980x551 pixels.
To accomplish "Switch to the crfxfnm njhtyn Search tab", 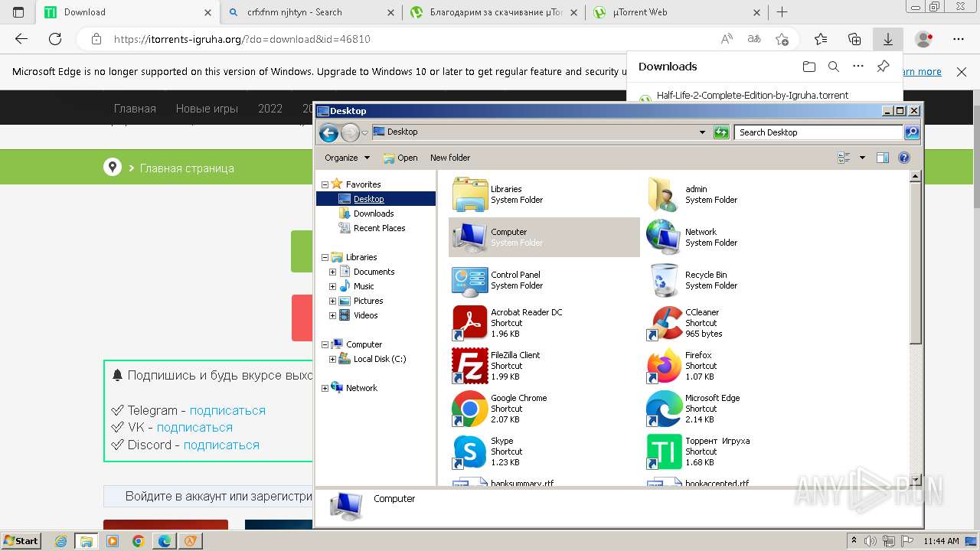I will coord(312,12).
